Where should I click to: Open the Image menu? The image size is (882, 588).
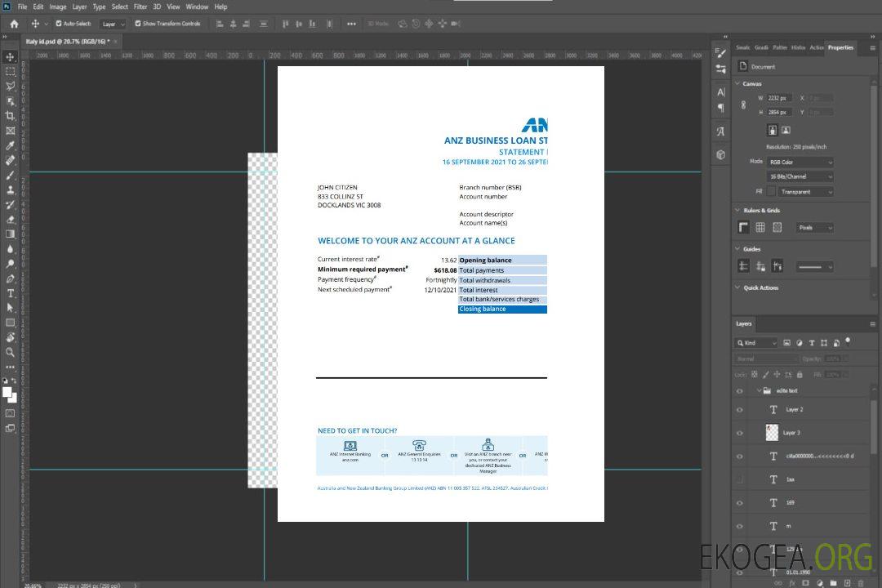pos(57,7)
